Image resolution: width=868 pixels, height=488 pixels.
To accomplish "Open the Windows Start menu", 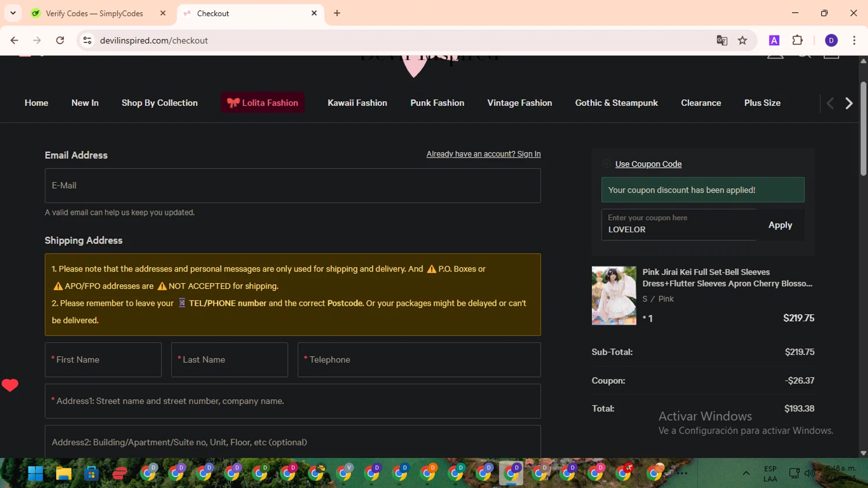I will point(35,474).
